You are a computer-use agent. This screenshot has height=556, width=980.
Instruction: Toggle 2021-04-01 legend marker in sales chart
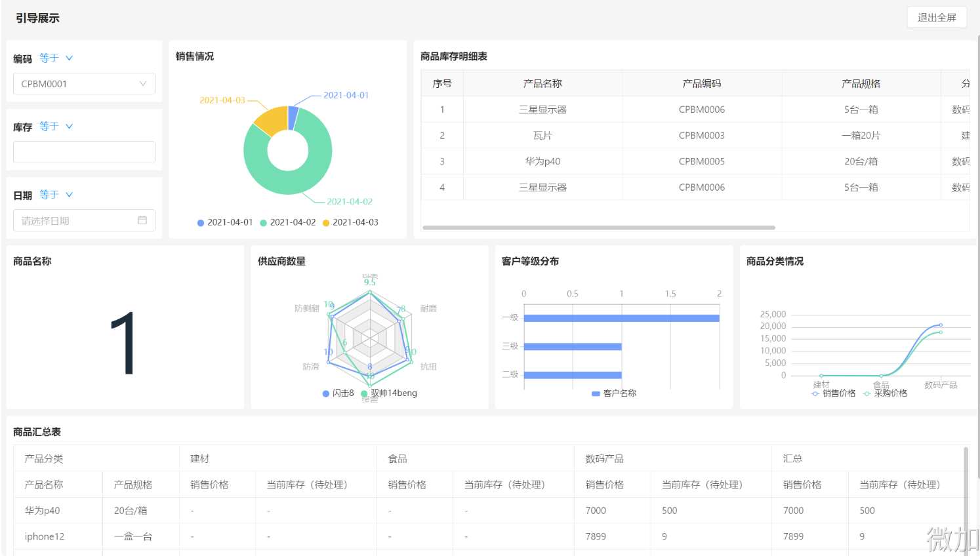(201, 223)
